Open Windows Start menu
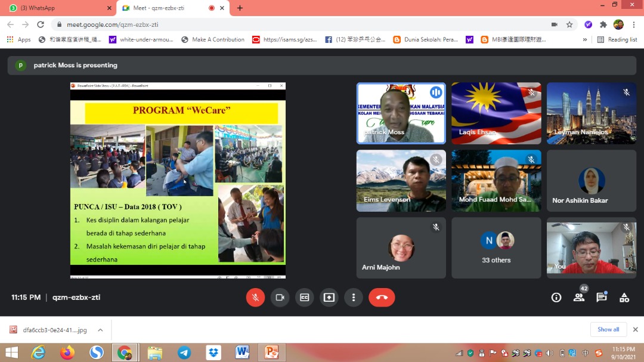The image size is (644, 362). pyautogui.click(x=11, y=352)
